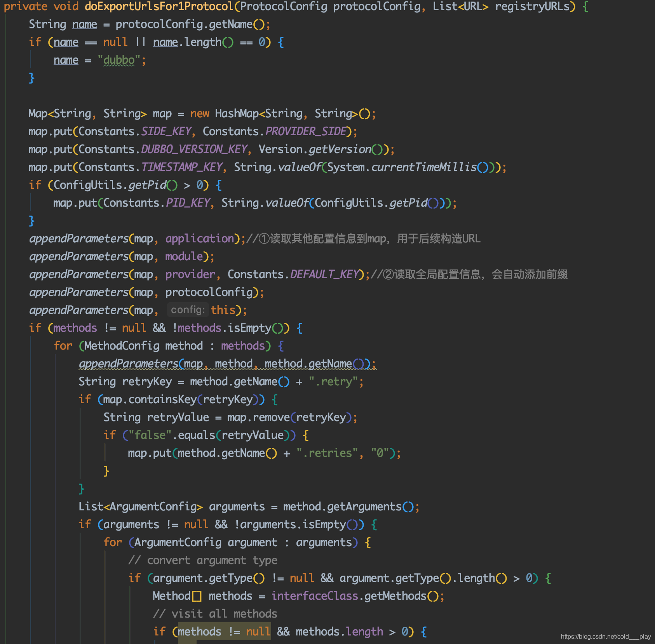Click Version.getVersion() call
The width and height of the screenshot is (655, 644).
321,150
